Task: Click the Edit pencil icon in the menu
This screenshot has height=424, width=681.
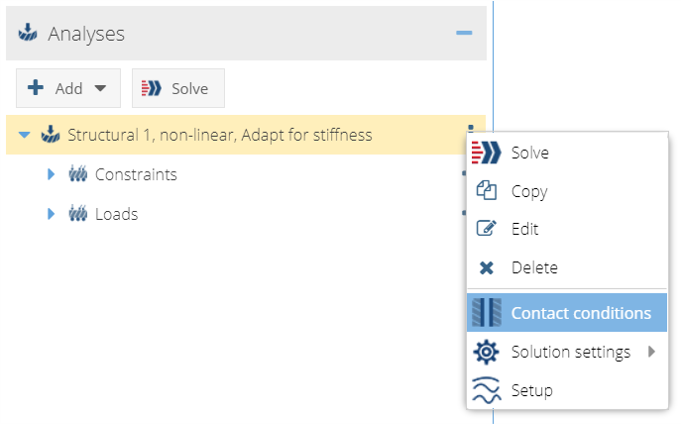Action: pos(487,229)
